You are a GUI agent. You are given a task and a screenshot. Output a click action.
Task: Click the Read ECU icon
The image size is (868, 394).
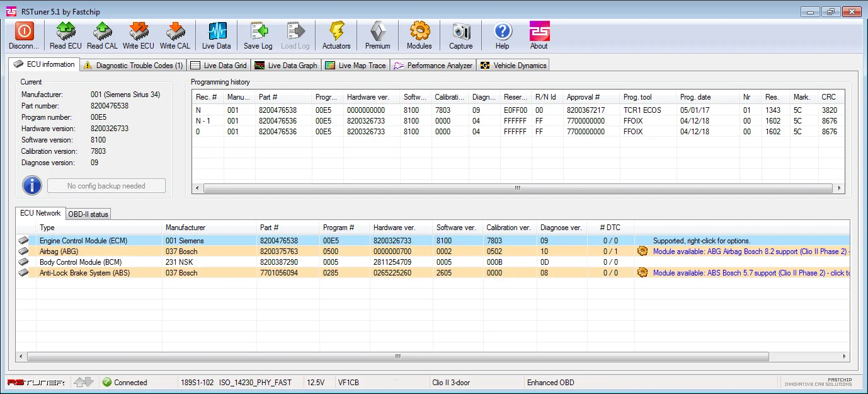click(x=66, y=31)
